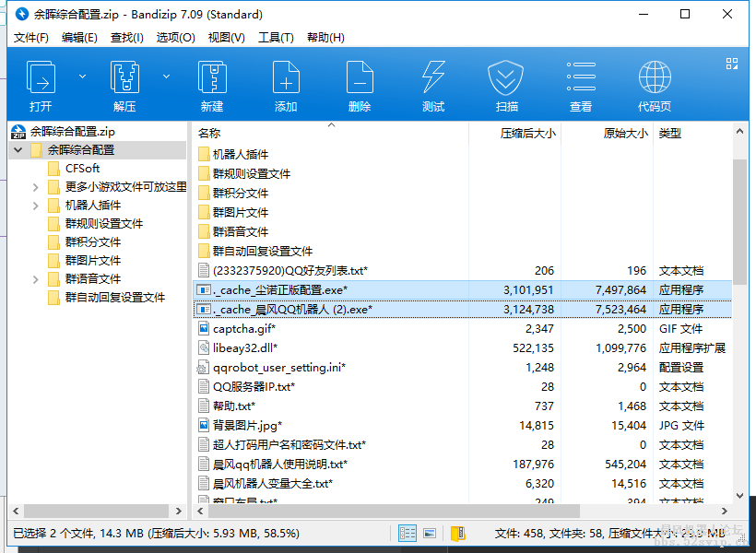
Task: Click the toolbar grid icon at top right
Action: coord(733,64)
